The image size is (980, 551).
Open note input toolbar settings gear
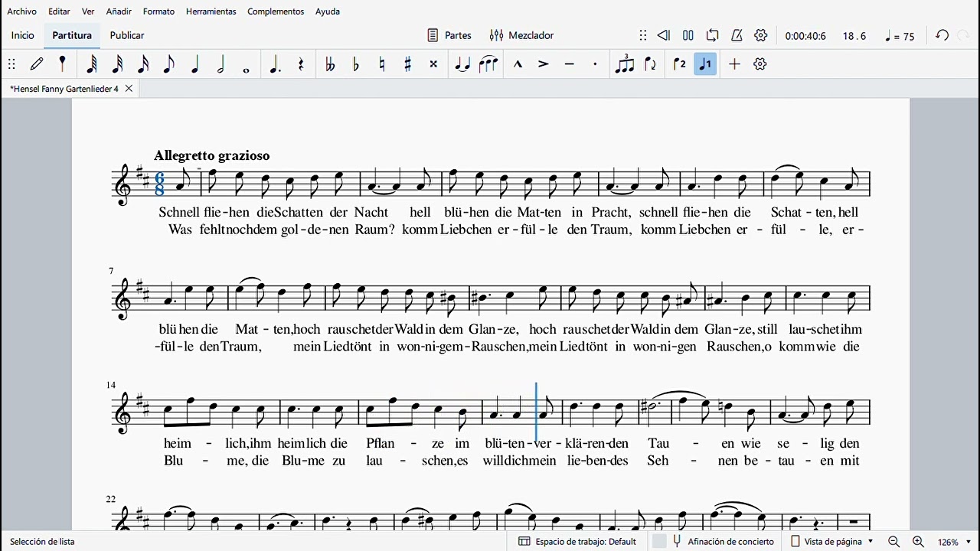(x=759, y=64)
